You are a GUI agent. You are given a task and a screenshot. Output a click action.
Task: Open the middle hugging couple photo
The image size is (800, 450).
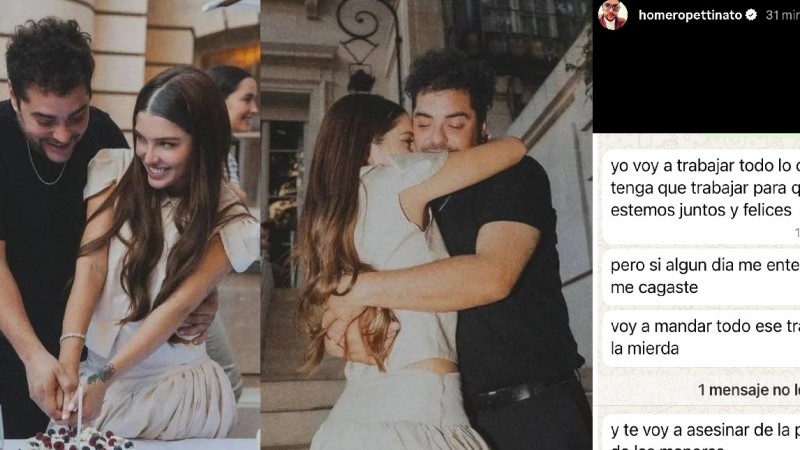pos(426,225)
